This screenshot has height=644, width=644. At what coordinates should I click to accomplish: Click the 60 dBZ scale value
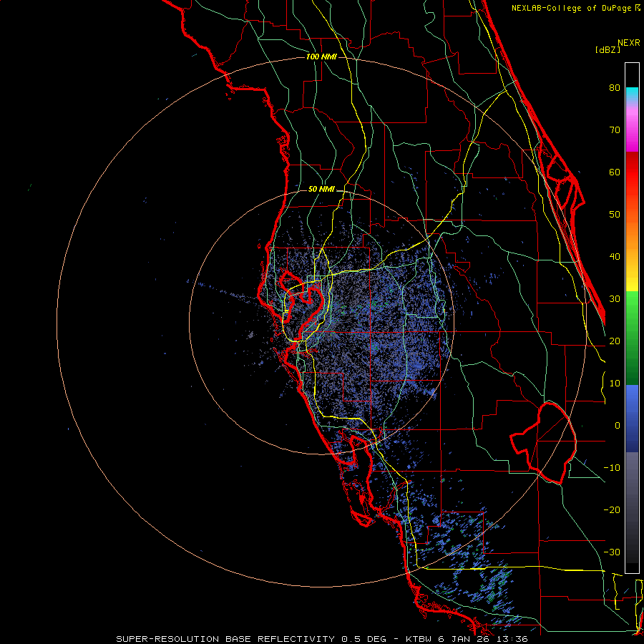coord(615,172)
